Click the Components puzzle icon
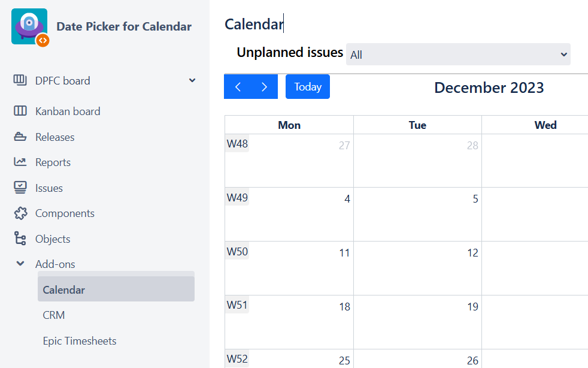Viewport: 588px width, 368px height. point(20,213)
